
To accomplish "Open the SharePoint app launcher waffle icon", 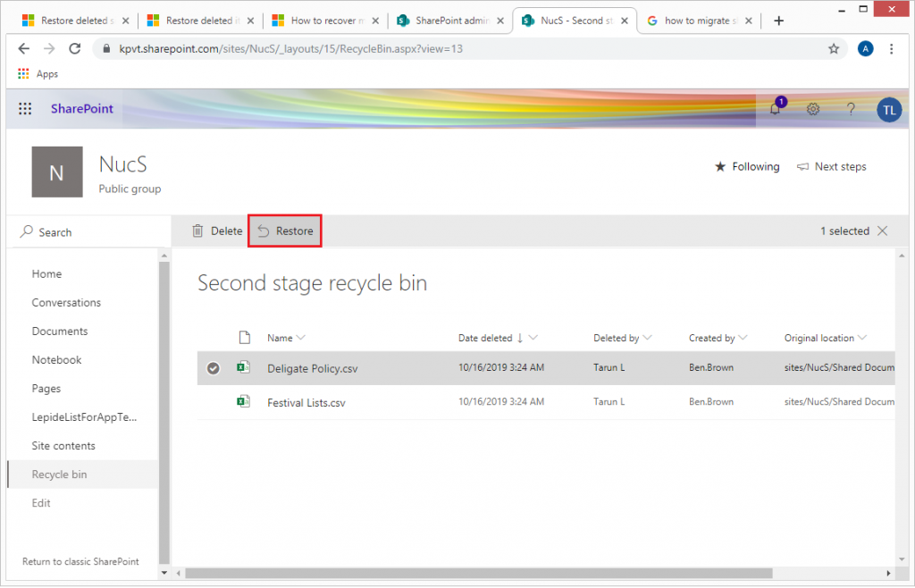I will point(25,108).
